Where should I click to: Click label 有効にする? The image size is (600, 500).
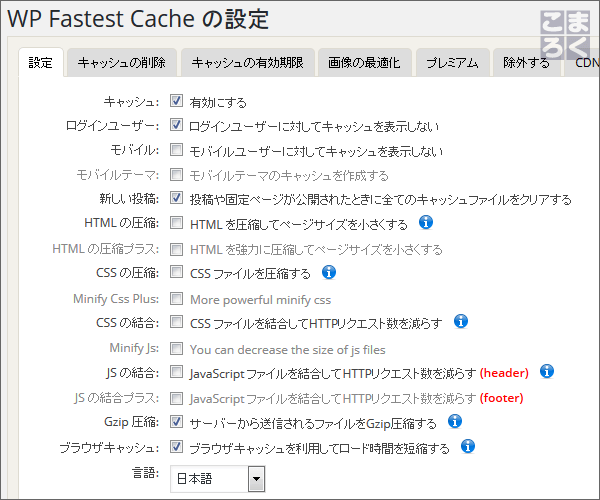pyautogui.click(x=218, y=102)
